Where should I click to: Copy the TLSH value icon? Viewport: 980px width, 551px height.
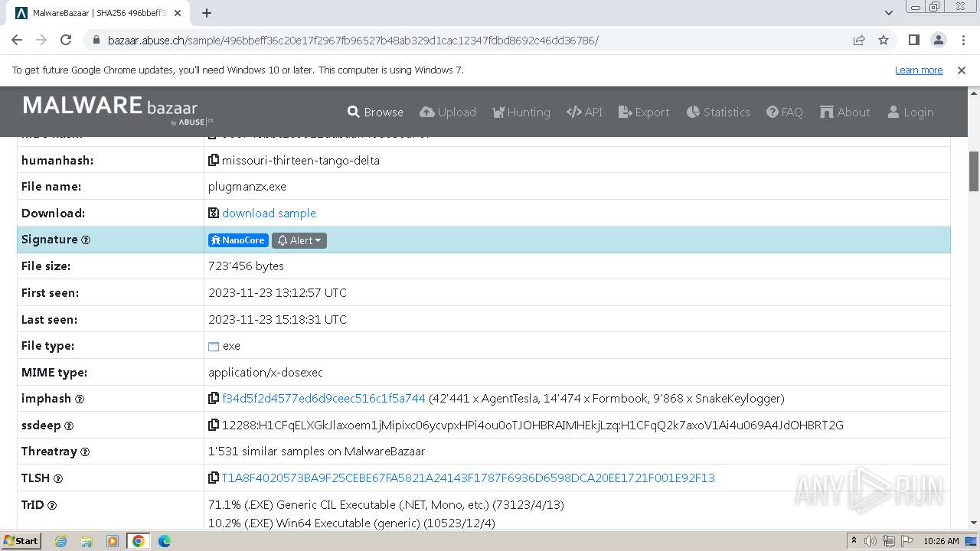point(214,478)
